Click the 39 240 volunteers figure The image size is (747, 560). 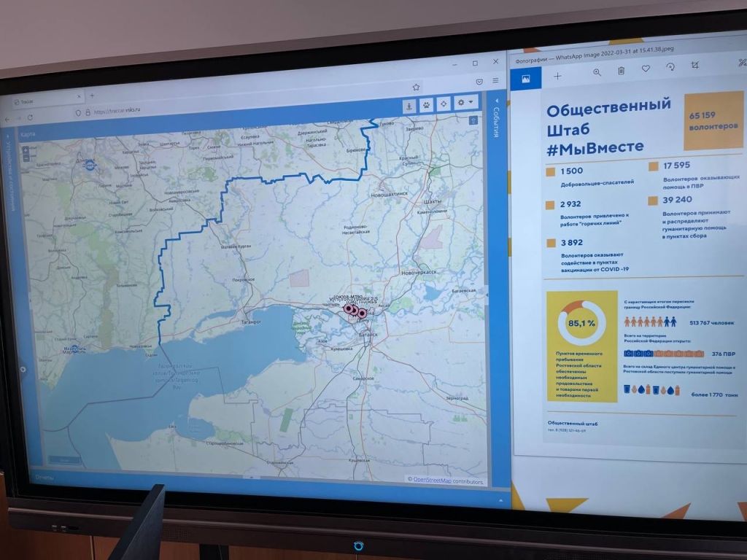(677, 200)
